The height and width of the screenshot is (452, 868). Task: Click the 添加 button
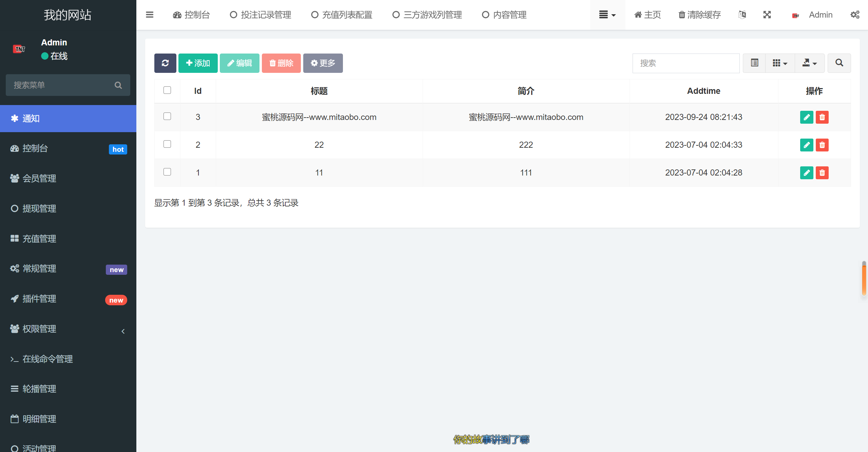(198, 63)
